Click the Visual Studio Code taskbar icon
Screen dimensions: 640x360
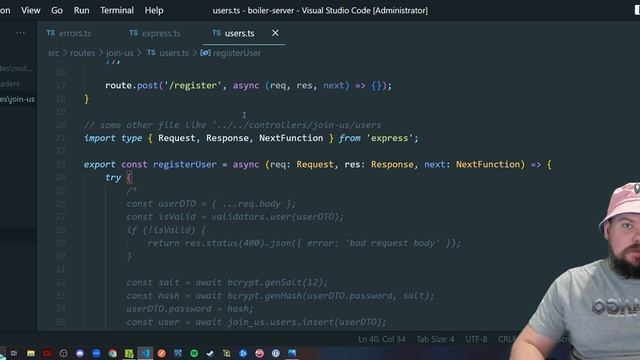click(x=145, y=353)
